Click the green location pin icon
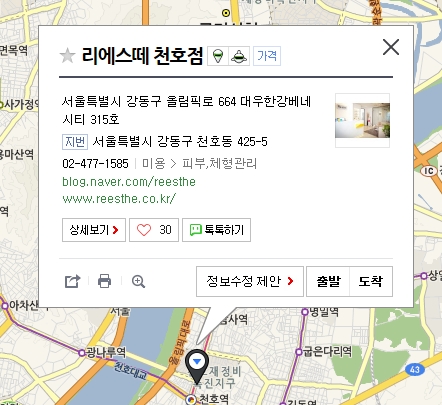Viewport: 442px width, 405px height. 218,56
